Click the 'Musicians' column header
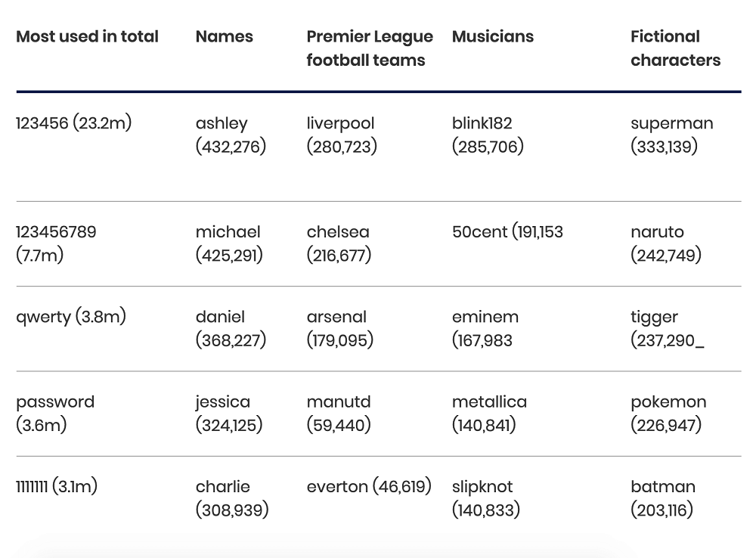Screen dimensions: 756x558 pyautogui.click(x=492, y=36)
